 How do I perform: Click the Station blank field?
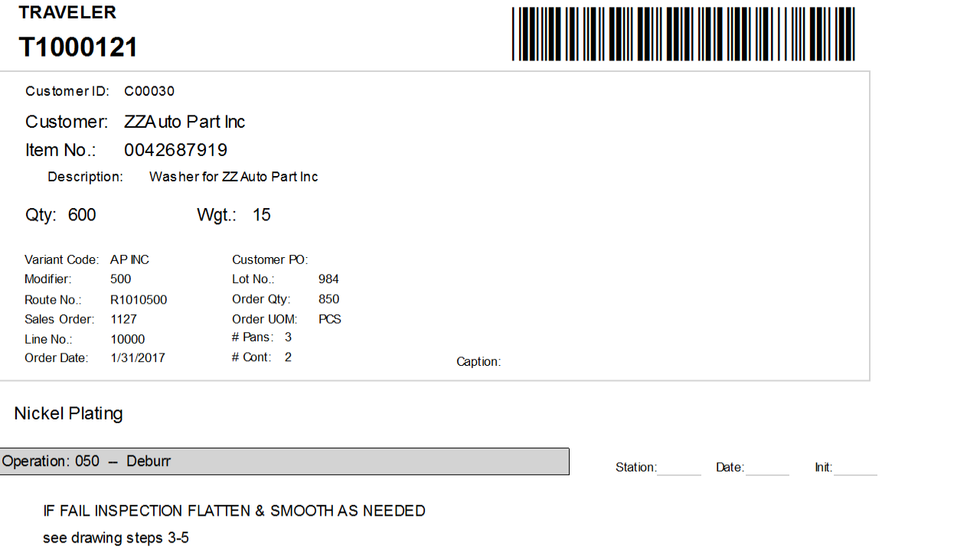pyautogui.click(x=679, y=467)
